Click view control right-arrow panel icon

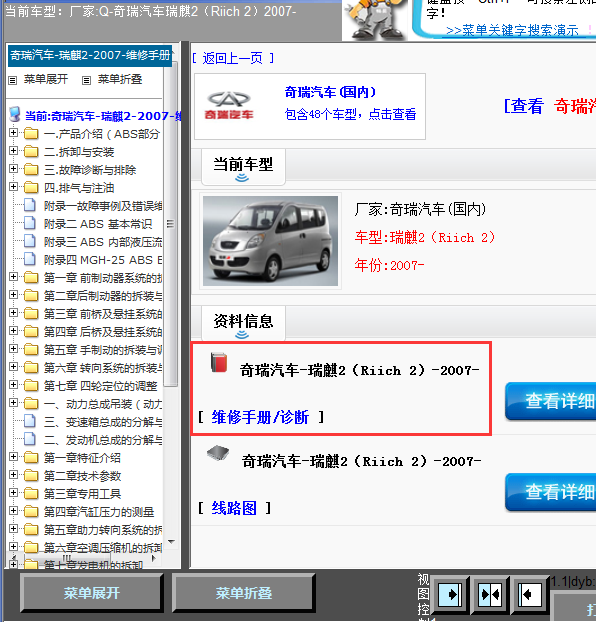coord(450,594)
